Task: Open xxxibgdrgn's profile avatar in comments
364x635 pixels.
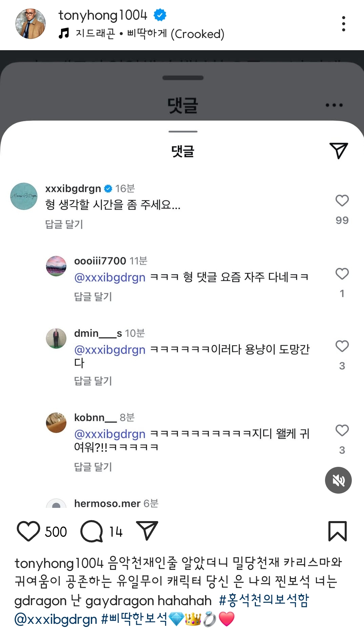Action: [x=24, y=196]
